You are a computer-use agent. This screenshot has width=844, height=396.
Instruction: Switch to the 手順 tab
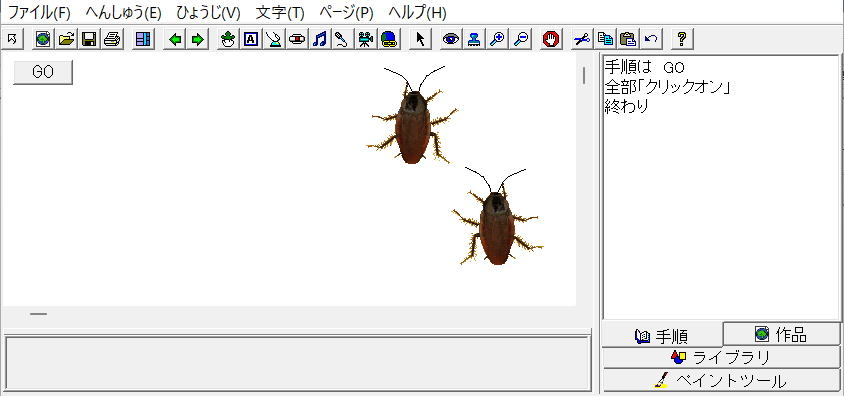point(662,336)
